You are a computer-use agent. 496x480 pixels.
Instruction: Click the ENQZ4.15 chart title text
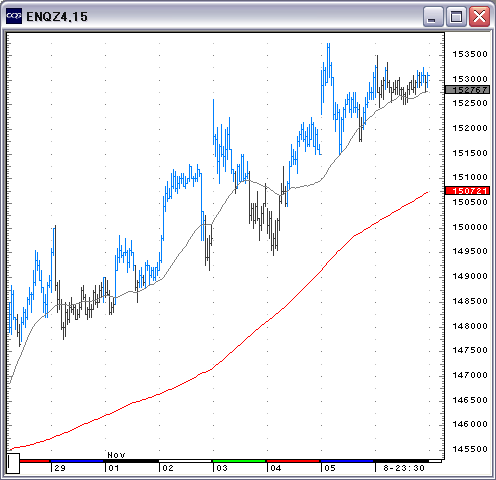57,17
